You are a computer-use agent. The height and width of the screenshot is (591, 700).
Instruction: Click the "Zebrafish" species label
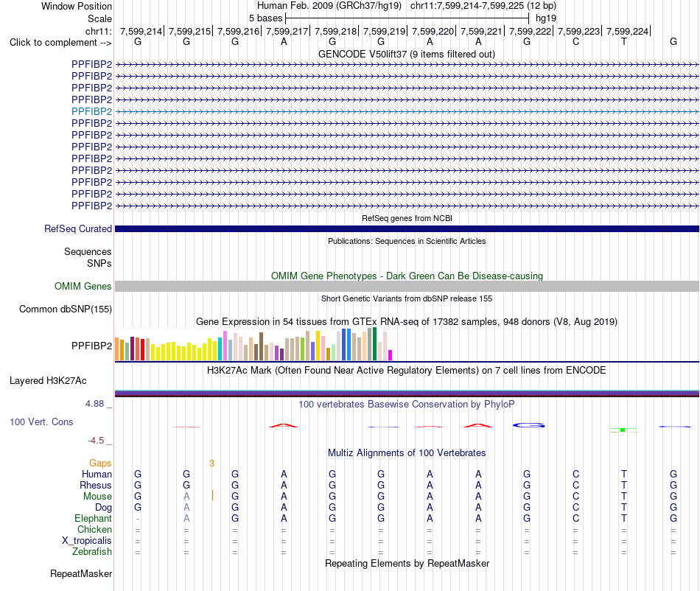click(92, 552)
